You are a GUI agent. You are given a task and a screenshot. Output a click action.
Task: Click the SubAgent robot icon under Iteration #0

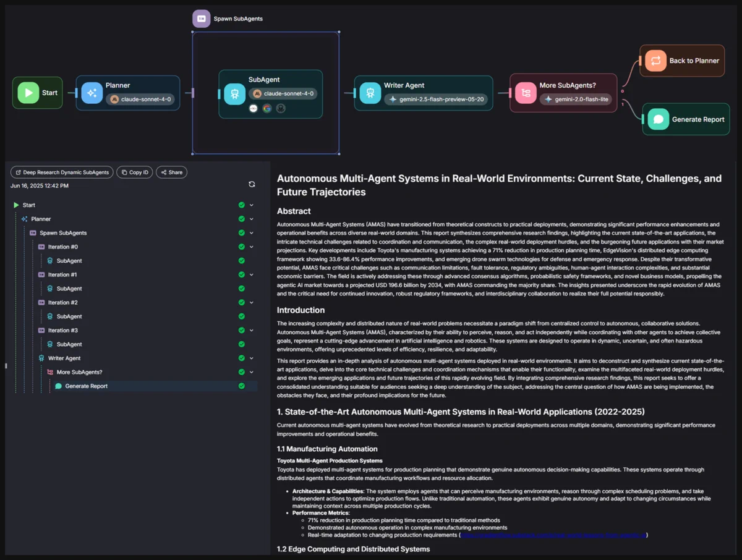pyautogui.click(x=50, y=261)
